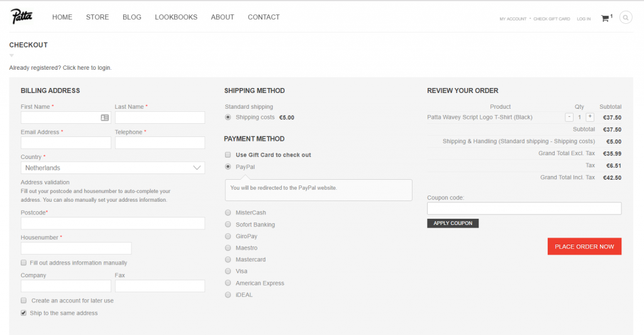Screen dimensions: 644x335
Task: Open Check Gift Card link
Action: pos(552,19)
